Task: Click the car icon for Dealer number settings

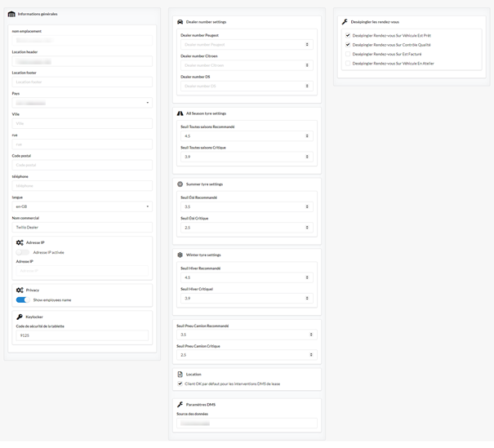Action: pos(180,22)
